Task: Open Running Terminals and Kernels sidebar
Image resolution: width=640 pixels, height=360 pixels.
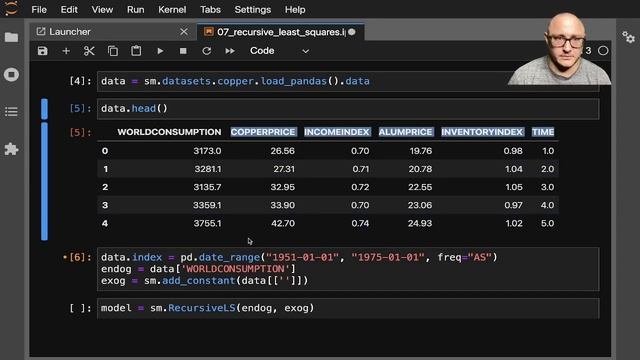Action: [11, 75]
